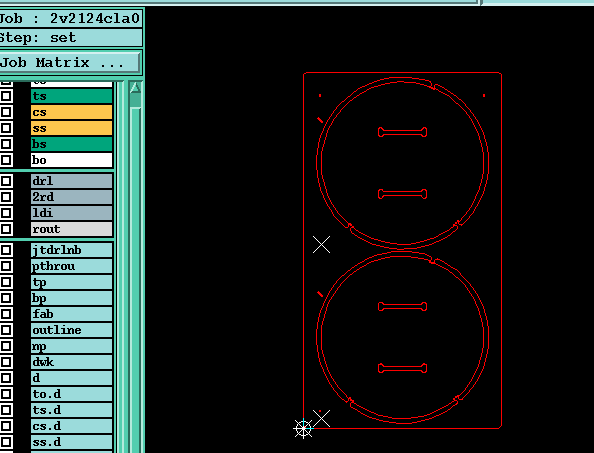Click the origin datum marker at board corner

coord(303,428)
